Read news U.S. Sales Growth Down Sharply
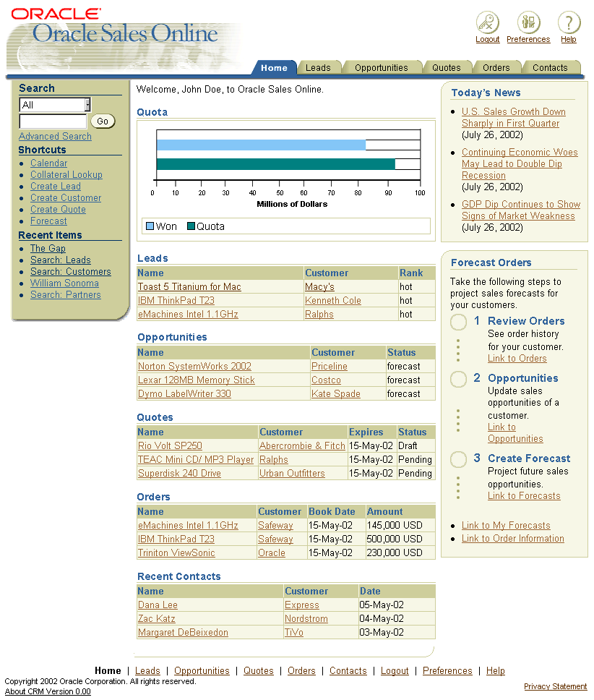Image resolution: width=594 pixels, height=700 pixels. pyautogui.click(x=513, y=117)
